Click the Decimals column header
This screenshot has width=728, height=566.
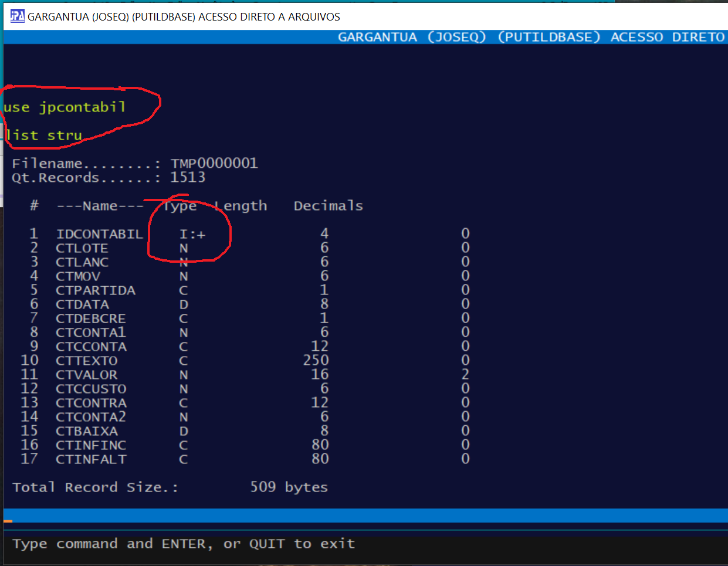click(x=329, y=206)
